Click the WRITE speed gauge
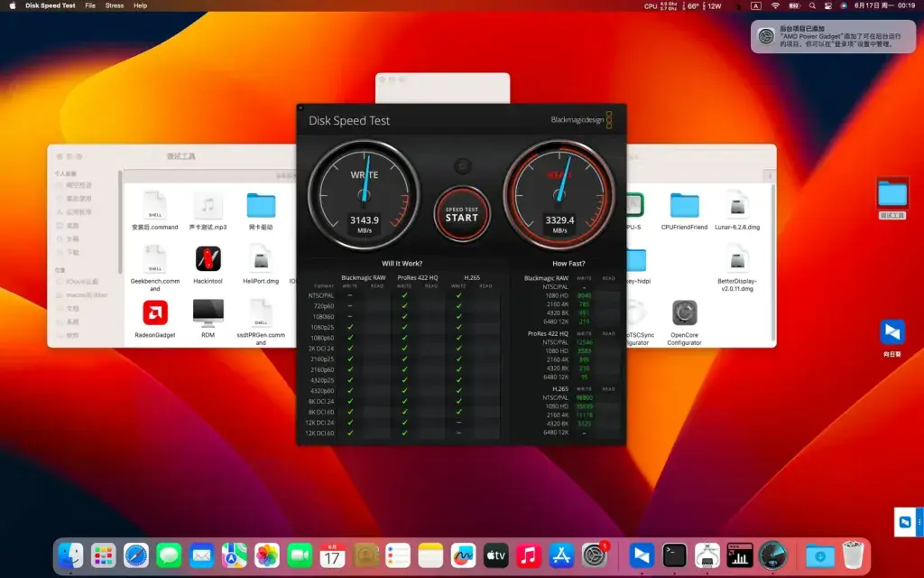 pos(365,195)
